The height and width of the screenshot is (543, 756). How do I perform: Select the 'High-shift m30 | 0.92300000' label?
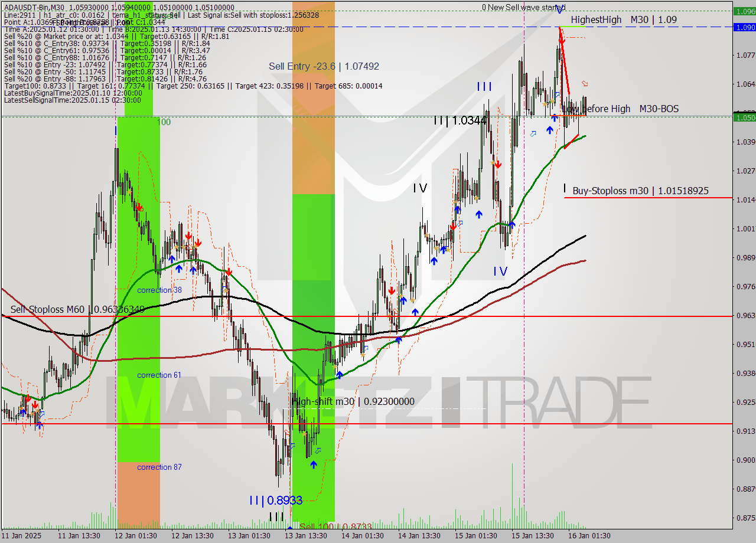click(353, 401)
